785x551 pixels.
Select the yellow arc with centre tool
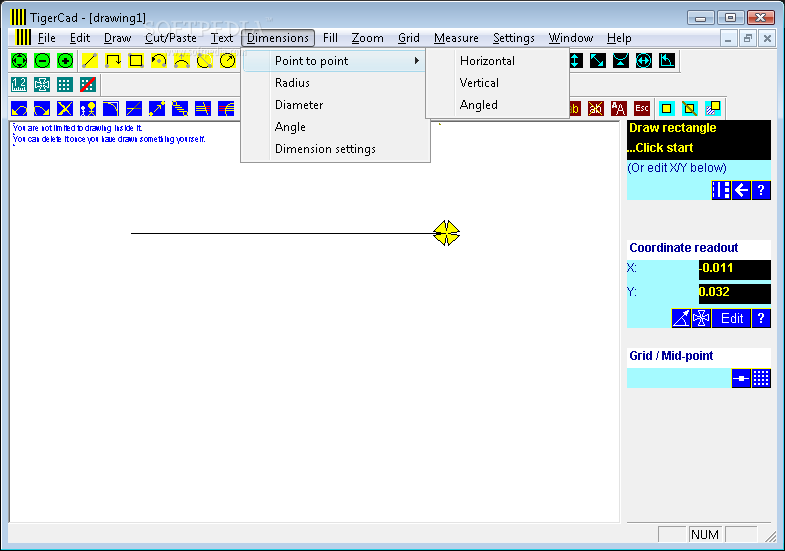[x=159, y=61]
